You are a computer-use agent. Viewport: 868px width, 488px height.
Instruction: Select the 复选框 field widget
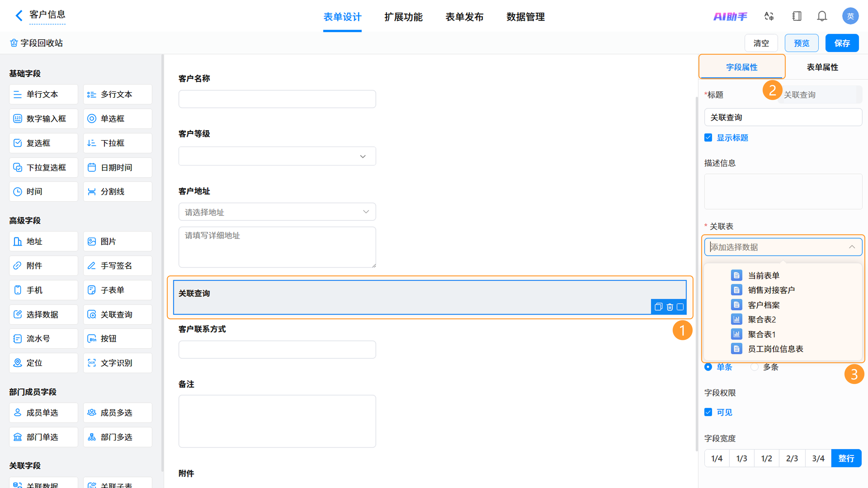point(43,143)
